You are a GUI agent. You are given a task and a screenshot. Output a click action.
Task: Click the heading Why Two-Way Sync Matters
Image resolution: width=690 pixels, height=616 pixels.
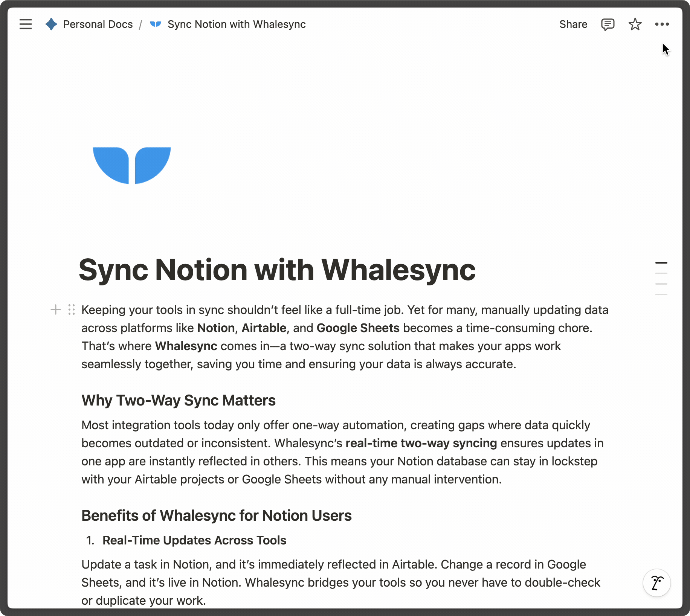click(179, 400)
